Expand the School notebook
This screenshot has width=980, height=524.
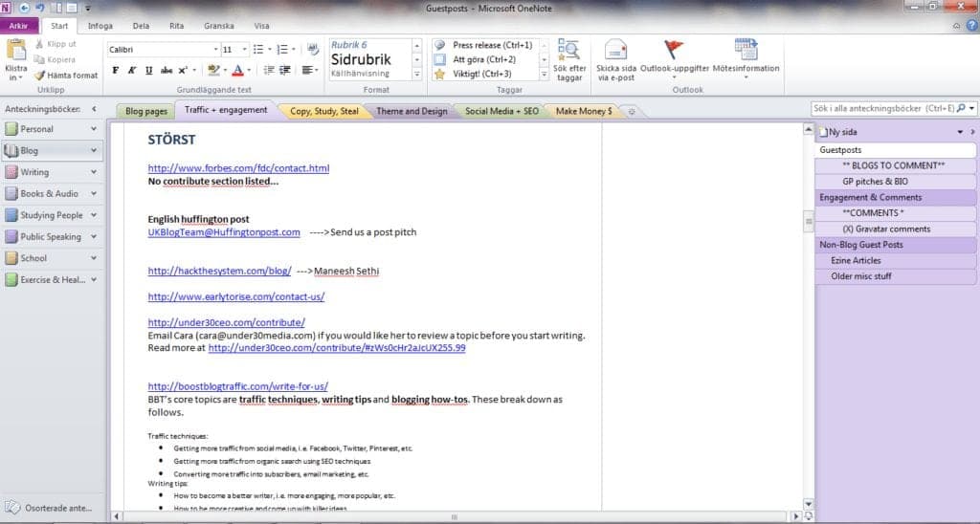94,258
